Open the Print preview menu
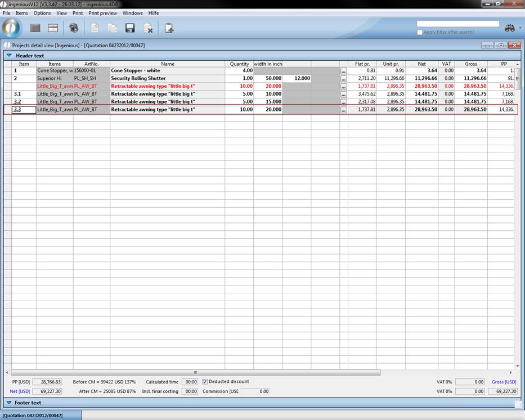The image size is (525, 420). (x=102, y=13)
